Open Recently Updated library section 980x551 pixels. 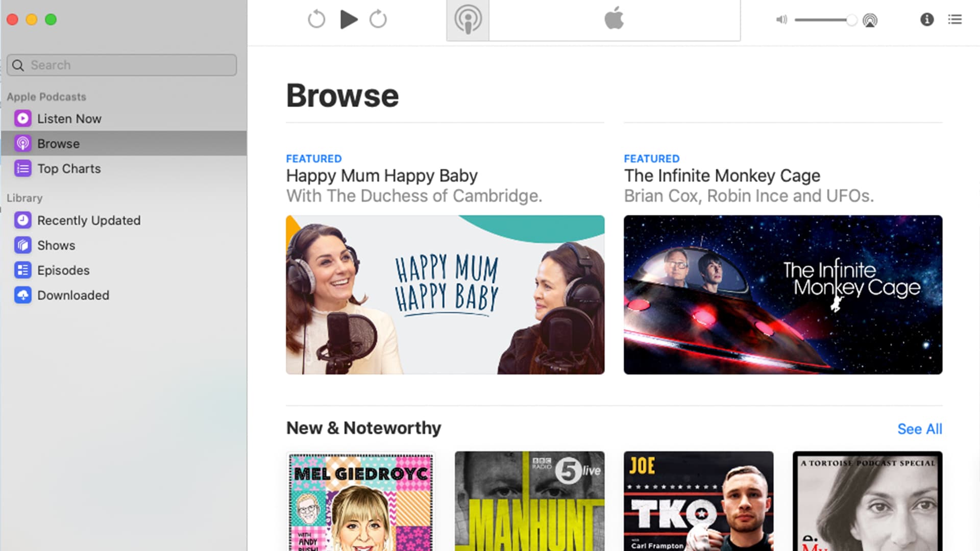[x=88, y=220]
